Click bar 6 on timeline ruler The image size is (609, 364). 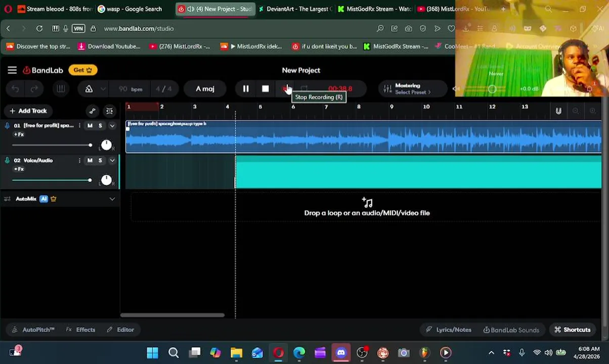tap(293, 107)
